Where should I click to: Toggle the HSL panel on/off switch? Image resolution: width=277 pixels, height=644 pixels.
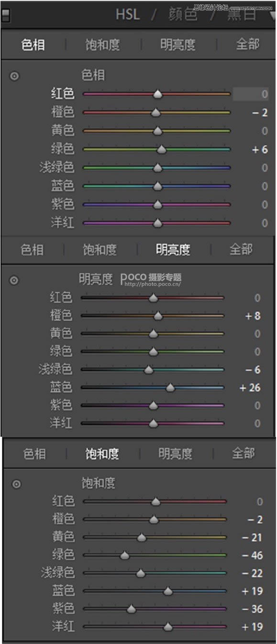pos(6,16)
